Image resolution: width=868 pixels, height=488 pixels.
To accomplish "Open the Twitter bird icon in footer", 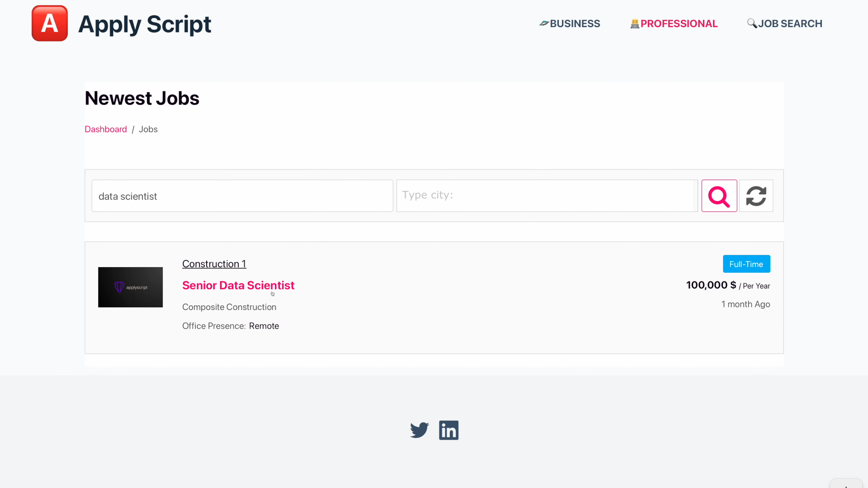I will pos(419,430).
